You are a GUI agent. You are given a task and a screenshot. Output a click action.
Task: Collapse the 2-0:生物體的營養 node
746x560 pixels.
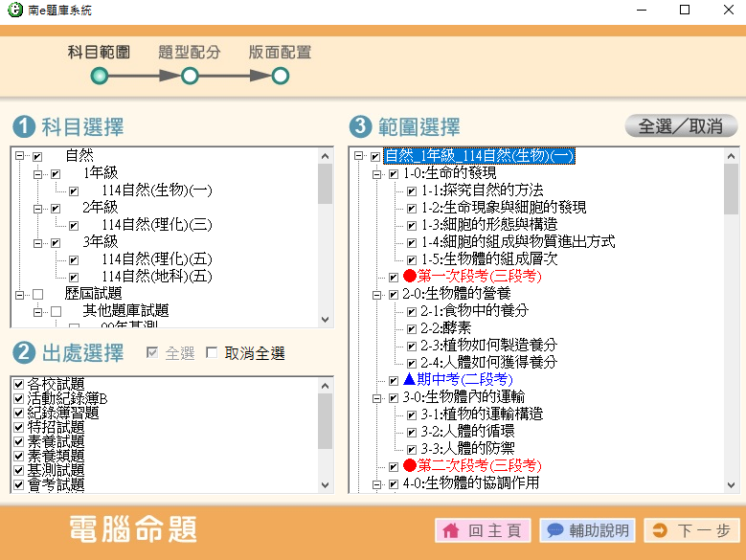(376, 294)
